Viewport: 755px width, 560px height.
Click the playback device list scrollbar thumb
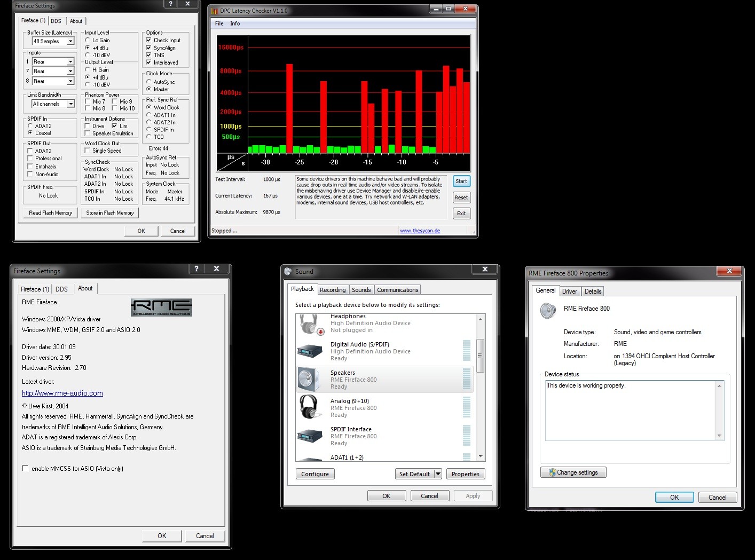coord(481,356)
